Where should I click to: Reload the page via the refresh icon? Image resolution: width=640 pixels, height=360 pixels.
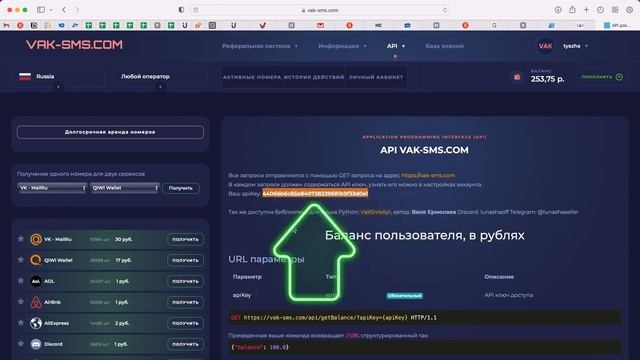[444, 10]
